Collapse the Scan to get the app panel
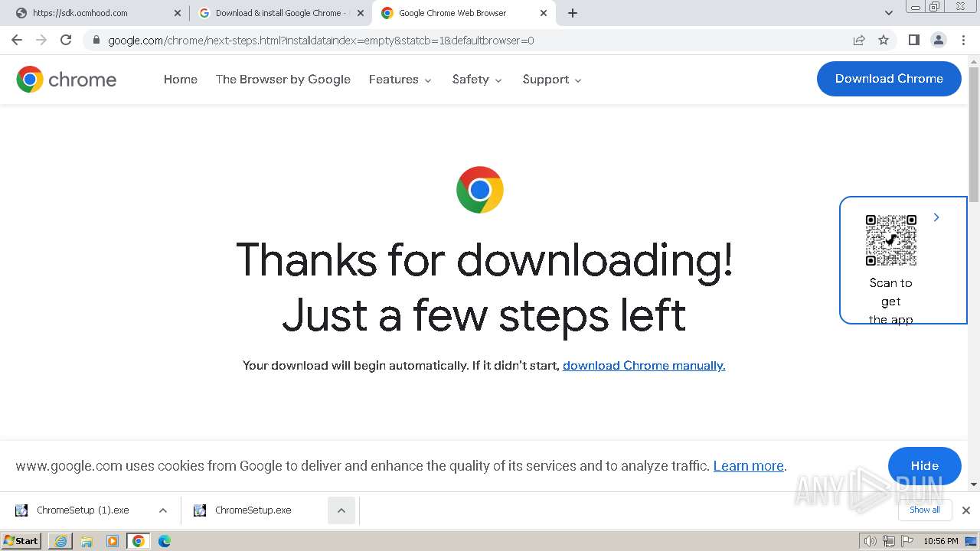The image size is (980, 551). [x=936, y=218]
